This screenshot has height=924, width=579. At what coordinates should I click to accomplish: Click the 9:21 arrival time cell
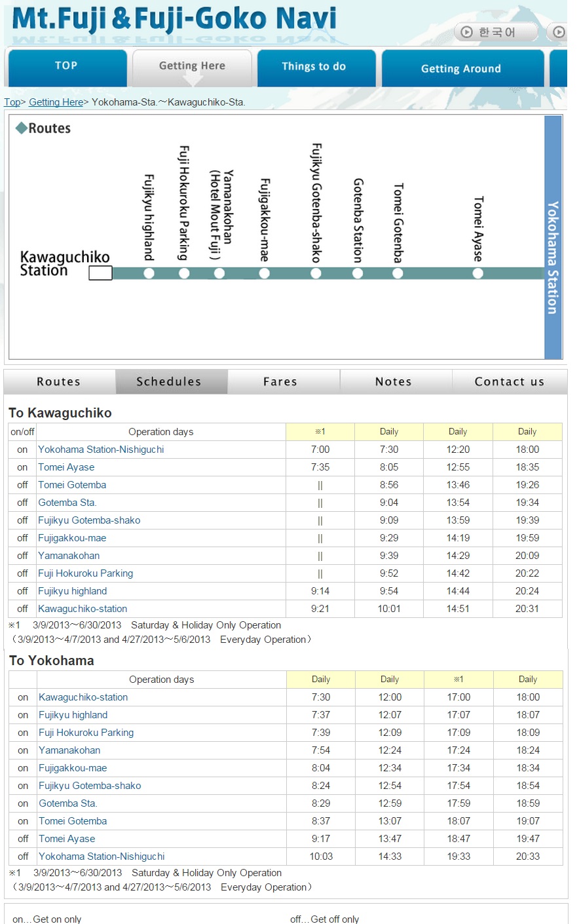pos(320,609)
